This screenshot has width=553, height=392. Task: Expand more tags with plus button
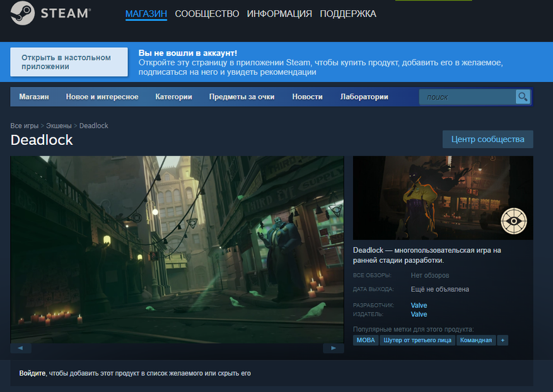click(503, 340)
